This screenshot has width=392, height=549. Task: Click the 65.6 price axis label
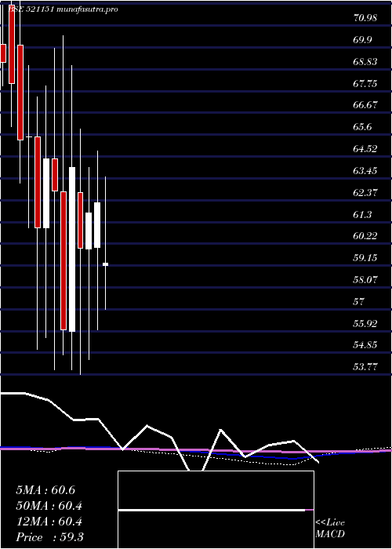click(363, 127)
